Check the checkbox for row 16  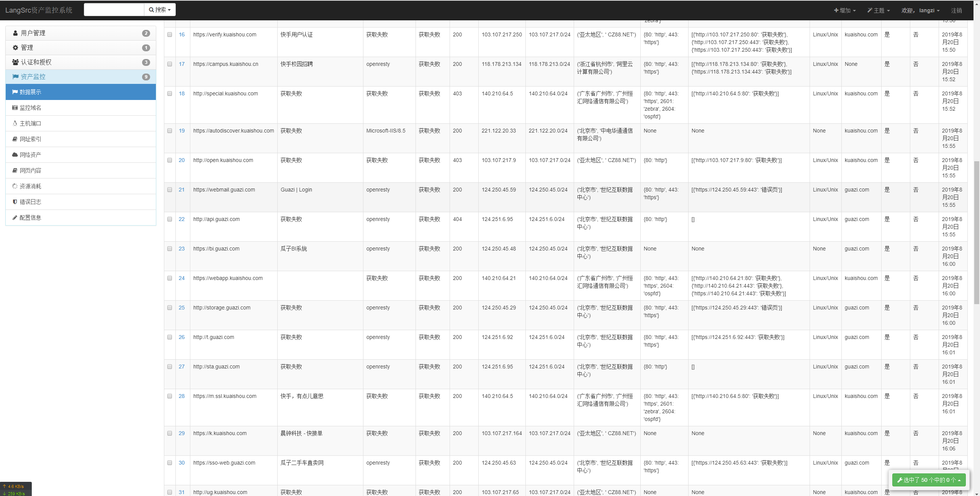tap(170, 35)
